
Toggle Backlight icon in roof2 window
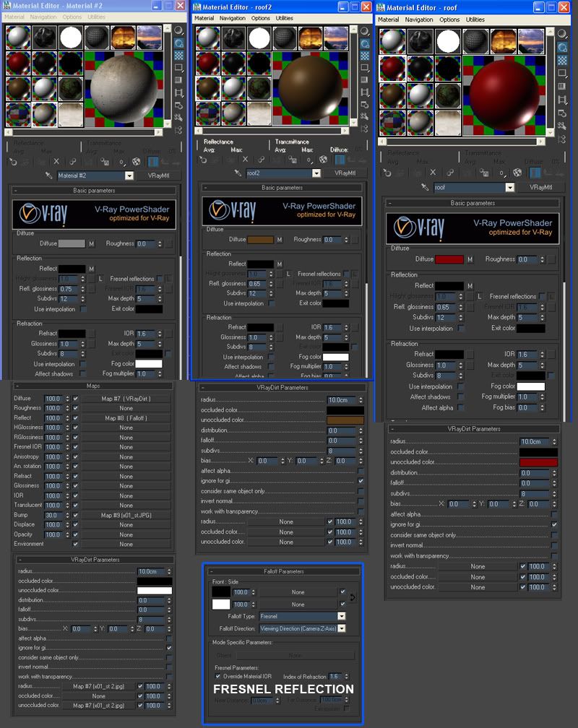tap(365, 43)
